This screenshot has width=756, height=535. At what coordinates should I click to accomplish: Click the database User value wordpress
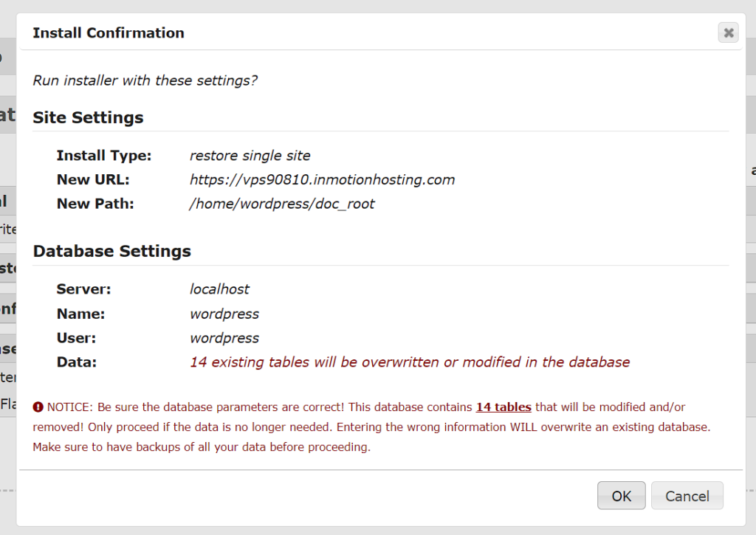point(224,338)
